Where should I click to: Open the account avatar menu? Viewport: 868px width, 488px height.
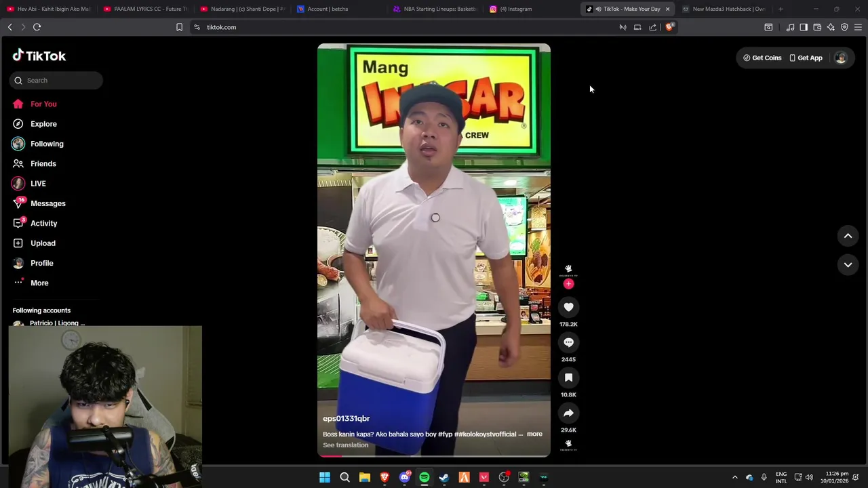tap(840, 58)
